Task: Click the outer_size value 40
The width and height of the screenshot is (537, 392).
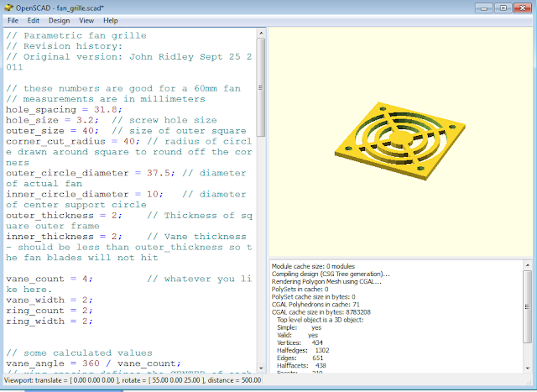Action: click(x=87, y=131)
